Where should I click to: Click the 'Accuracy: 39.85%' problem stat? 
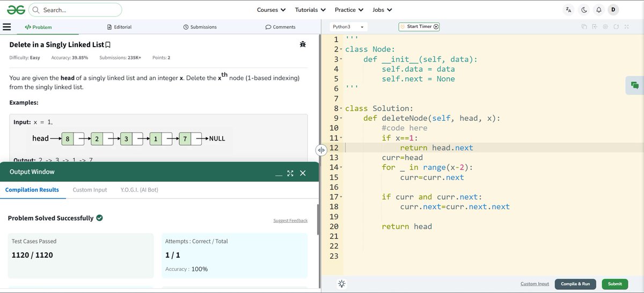coord(70,57)
